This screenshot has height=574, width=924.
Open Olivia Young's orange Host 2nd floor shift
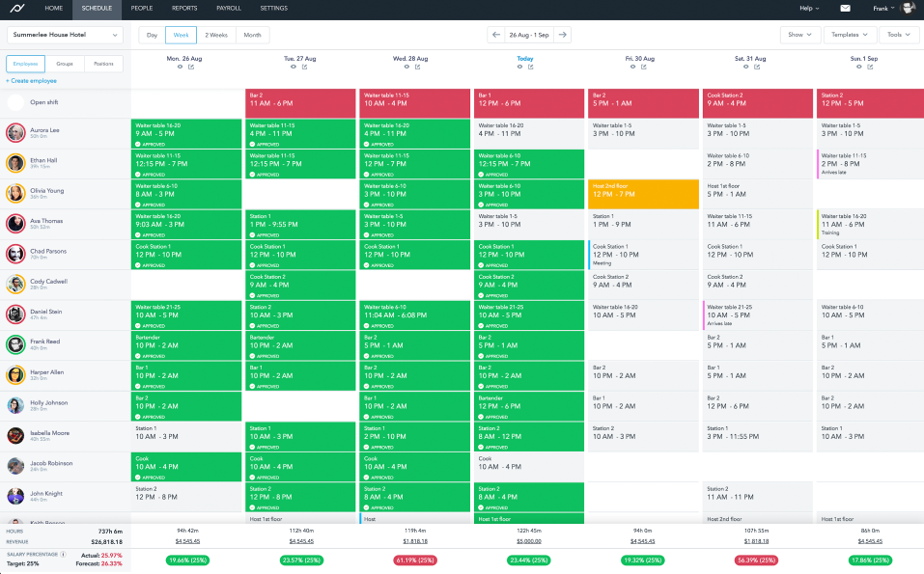(x=644, y=194)
